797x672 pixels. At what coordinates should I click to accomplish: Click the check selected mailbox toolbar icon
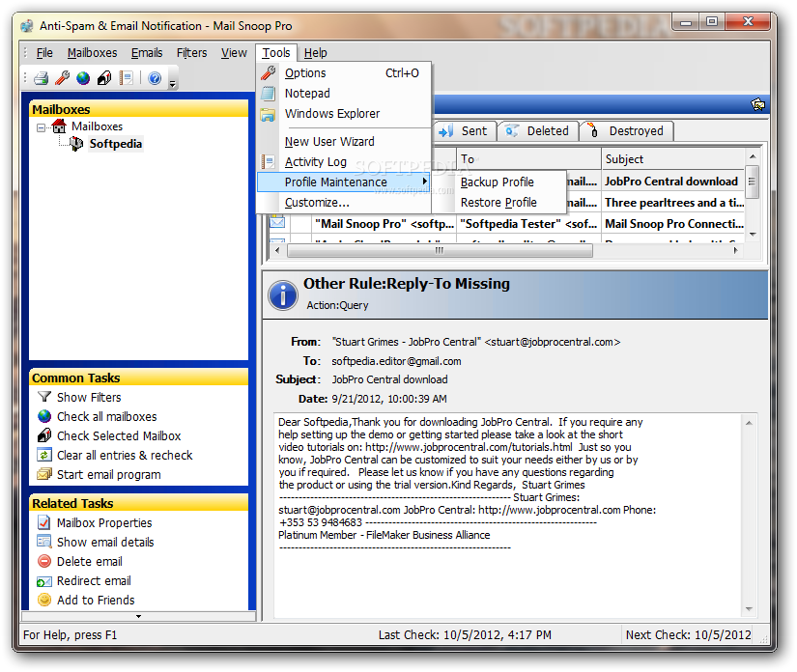point(104,78)
